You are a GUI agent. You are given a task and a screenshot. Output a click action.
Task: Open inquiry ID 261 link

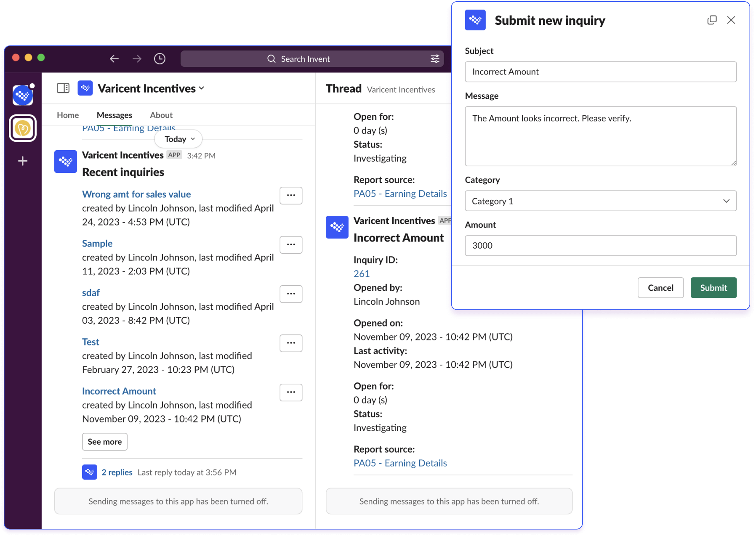point(362,274)
